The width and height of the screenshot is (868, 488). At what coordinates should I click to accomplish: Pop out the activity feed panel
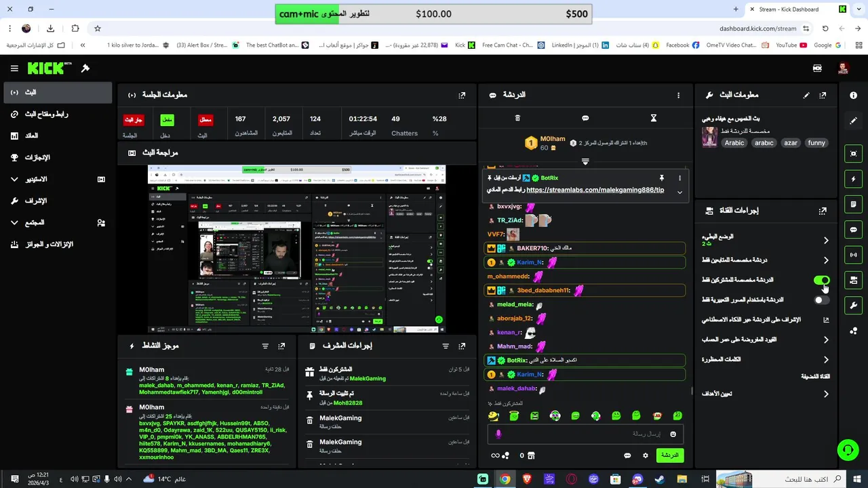(x=281, y=346)
